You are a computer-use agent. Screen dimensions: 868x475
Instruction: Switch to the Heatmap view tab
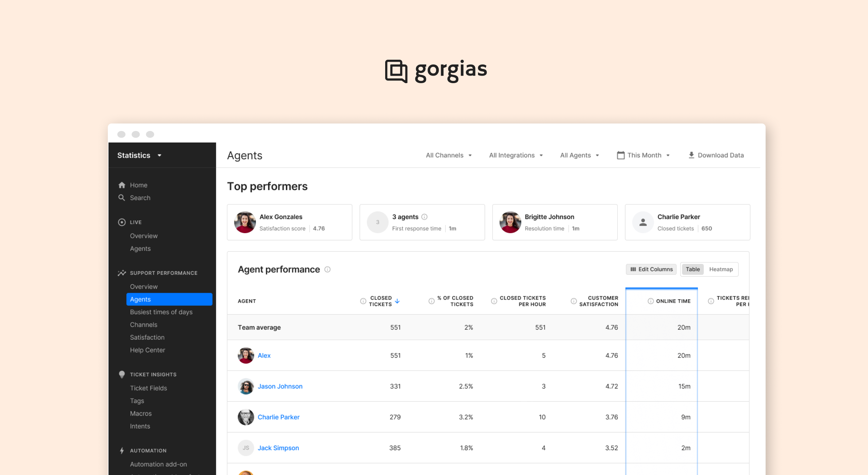tap(720, 269)
